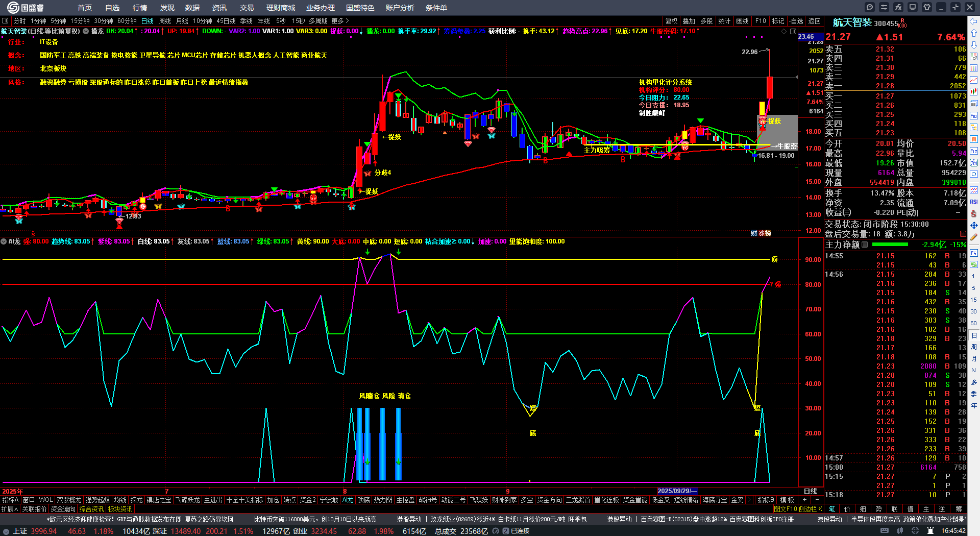The image size is (980, 536).
Task: Select the 周线 weekly period
Action: (x=165, y=21)
